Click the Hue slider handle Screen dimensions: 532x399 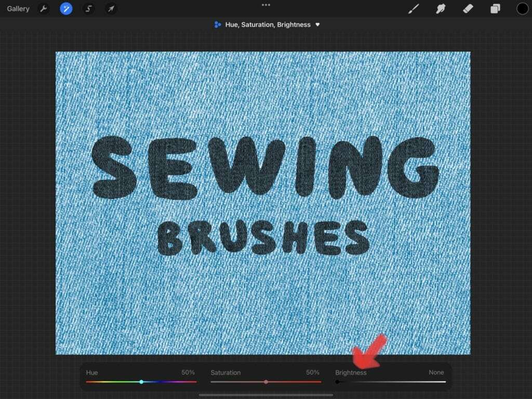point(141,382)
